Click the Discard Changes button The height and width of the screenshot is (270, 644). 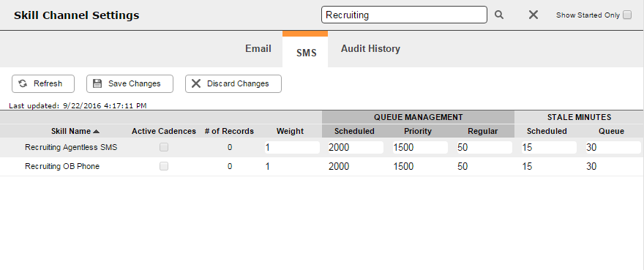point(233,84)
